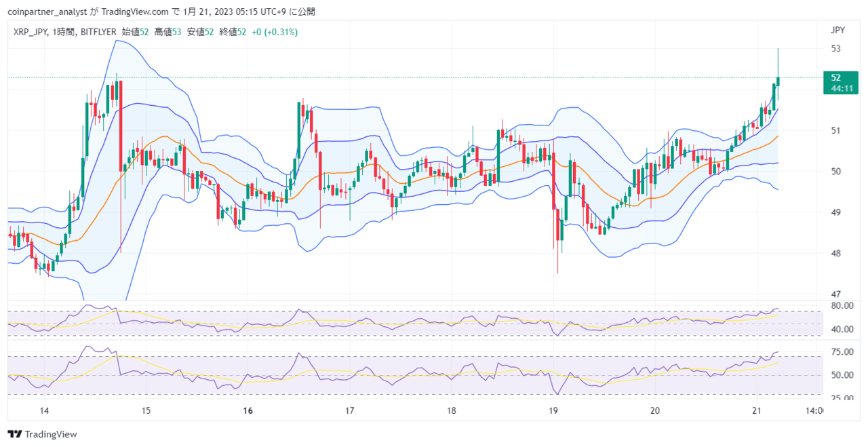The image size is (868, 447).
Task: Click the 47 price level on scale
Action: [x=835, y=294]
